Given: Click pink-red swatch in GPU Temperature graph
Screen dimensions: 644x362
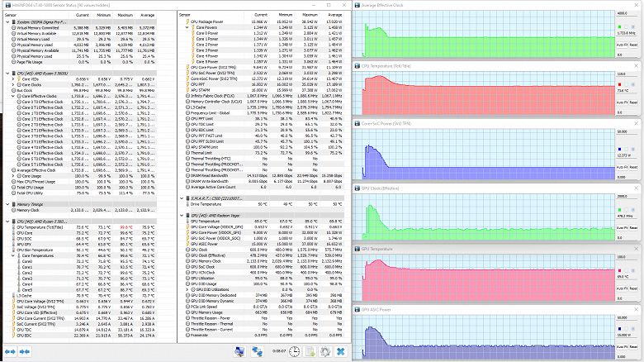Looking at the screenshot, I should coord(620,271).
